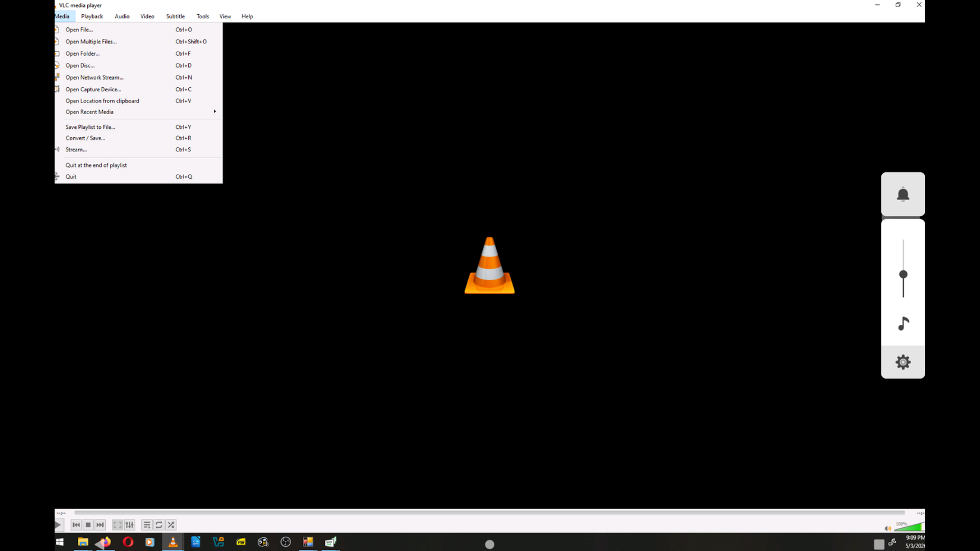
Task: Open the blue media player taskbar icon
Action: (150, 542)
